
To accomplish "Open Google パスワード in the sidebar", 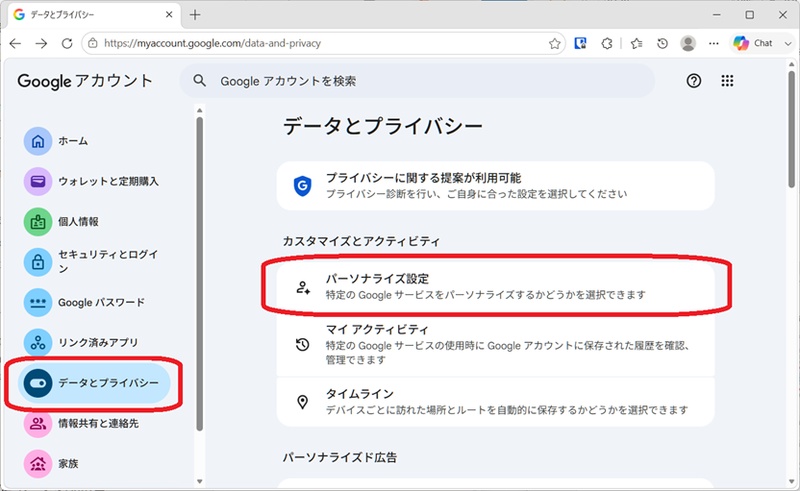I will coord(94,302).
